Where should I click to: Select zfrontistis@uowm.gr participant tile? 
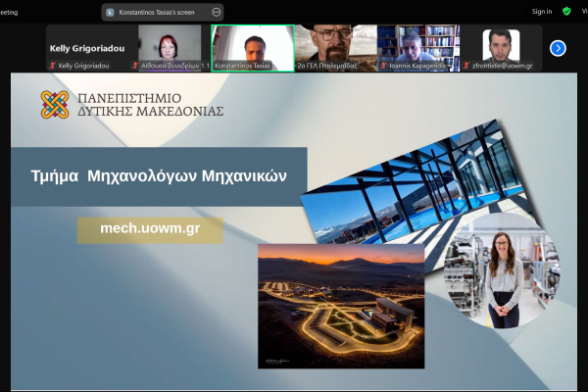502,48
